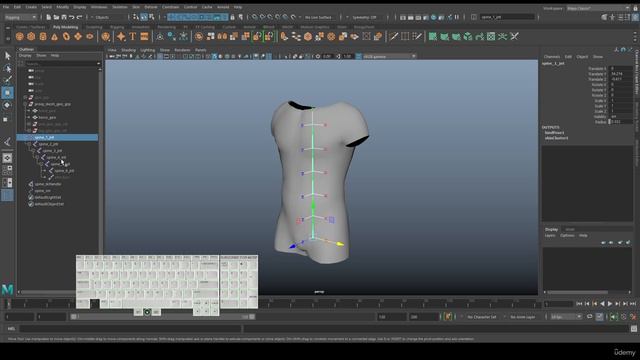Viewport: 640px width, 360px height.
Task: Click the Outliner horizontal scrollbar
Action: (47, 292)
